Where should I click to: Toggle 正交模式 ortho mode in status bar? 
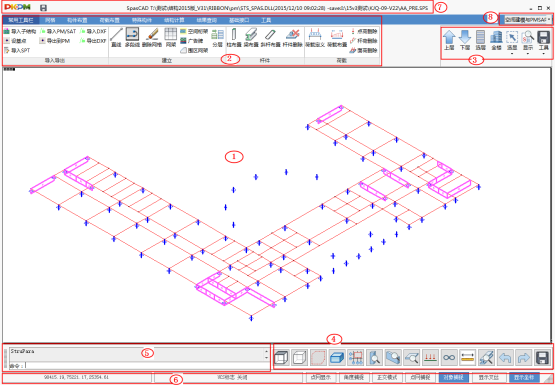point(387,378)
